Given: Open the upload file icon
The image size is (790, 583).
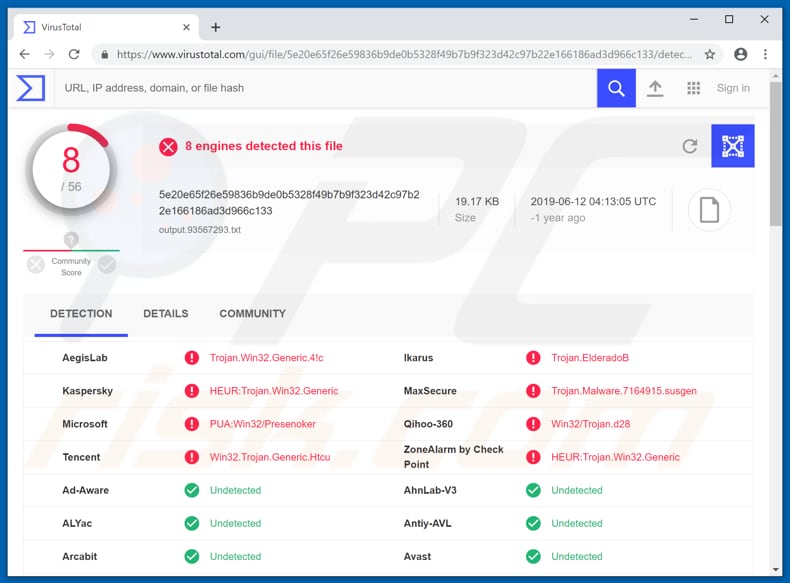Looking at the screenshot, I should (655, 88).
